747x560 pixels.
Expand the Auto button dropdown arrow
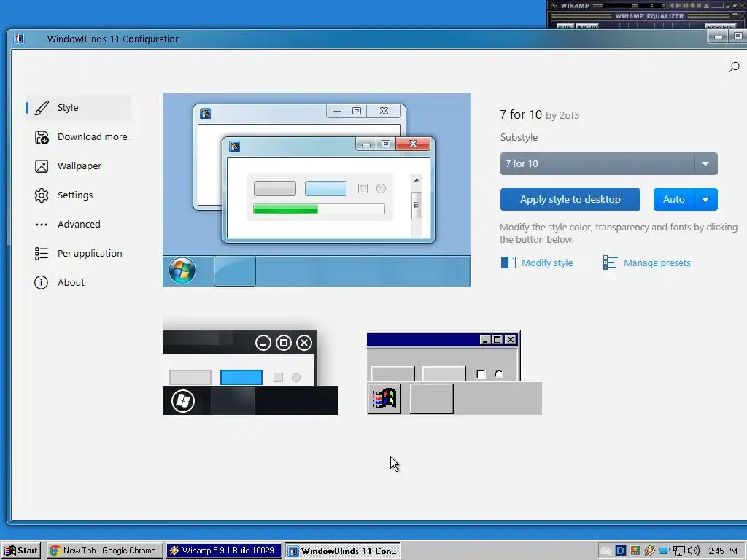706,200
